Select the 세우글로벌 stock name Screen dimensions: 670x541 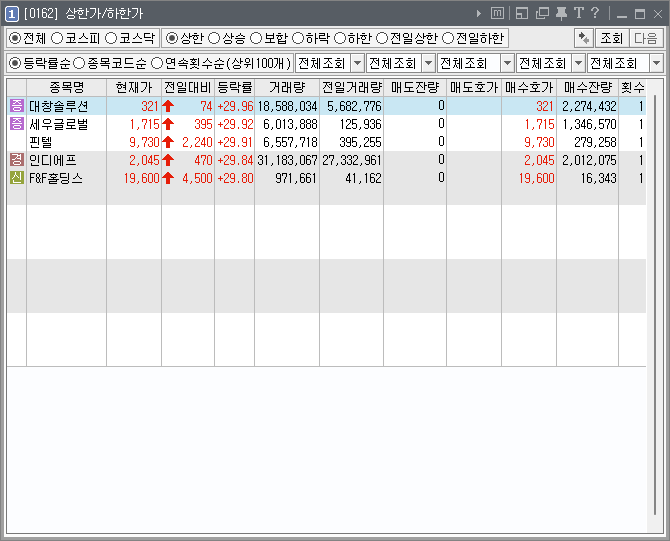(x=59, y=124)
